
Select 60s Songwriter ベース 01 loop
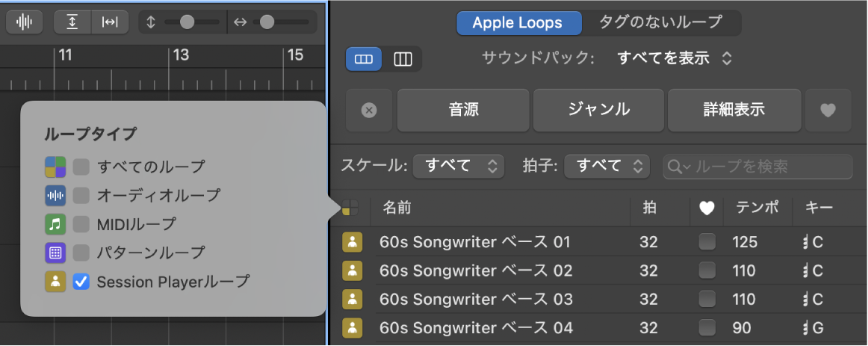(x=475, y=242)
